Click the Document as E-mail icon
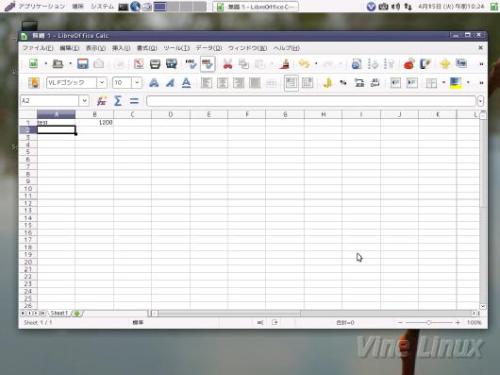 (x=99, y=63)
